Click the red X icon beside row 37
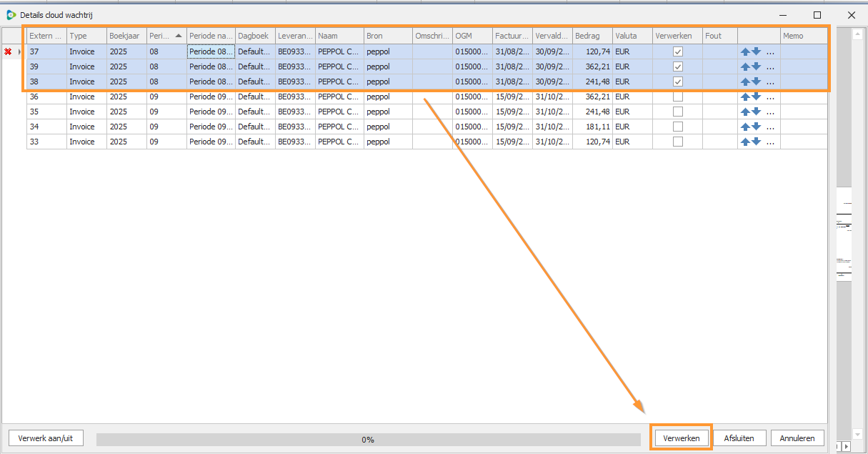Viewport: 868px width, 454px height. (x=8, y=51)
